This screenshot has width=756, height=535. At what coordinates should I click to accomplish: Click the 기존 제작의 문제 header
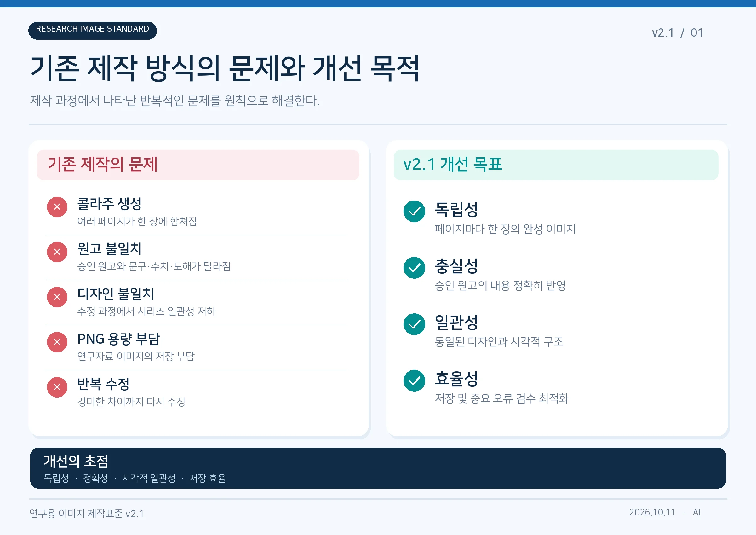[x=198, y=165]
